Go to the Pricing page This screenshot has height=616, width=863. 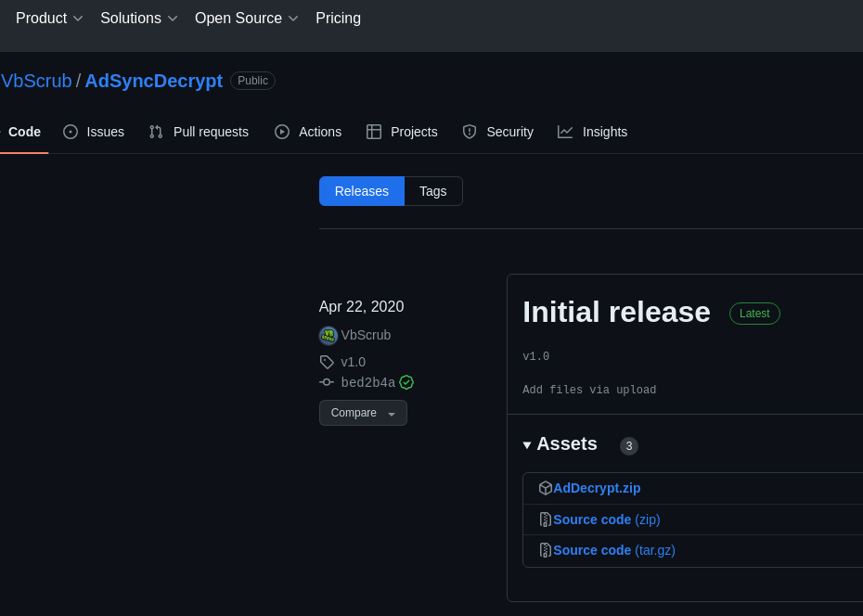338,19
